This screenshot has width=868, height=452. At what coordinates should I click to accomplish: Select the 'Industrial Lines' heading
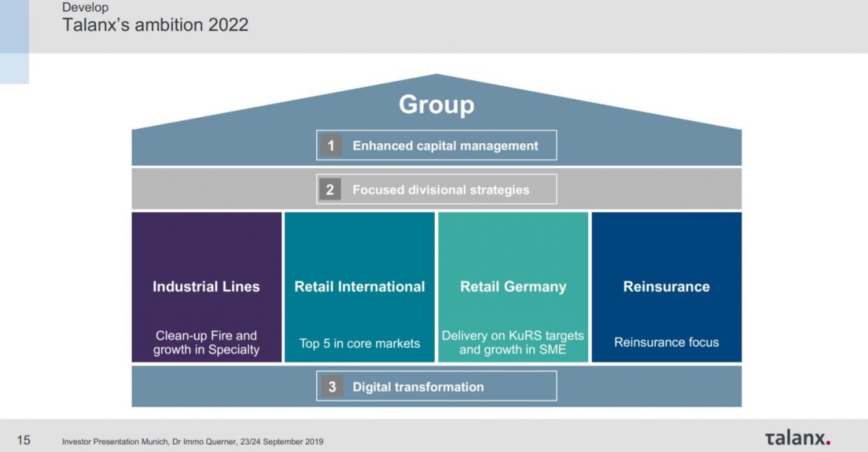click(x=206, y=286)
